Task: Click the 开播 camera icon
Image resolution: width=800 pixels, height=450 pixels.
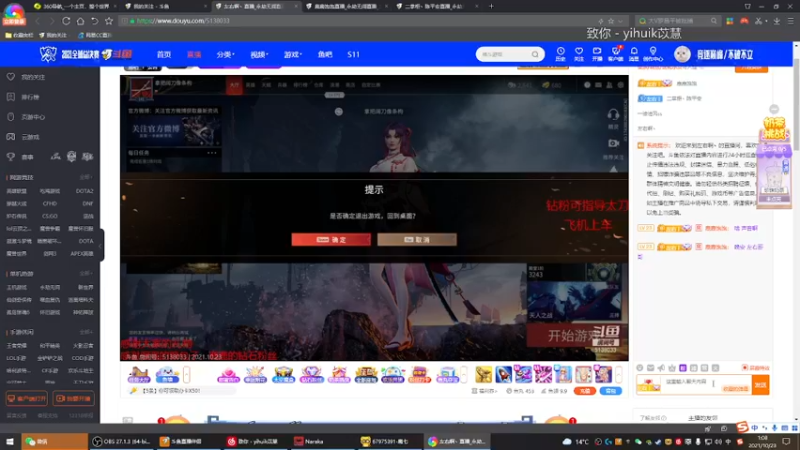Action: 597,54
